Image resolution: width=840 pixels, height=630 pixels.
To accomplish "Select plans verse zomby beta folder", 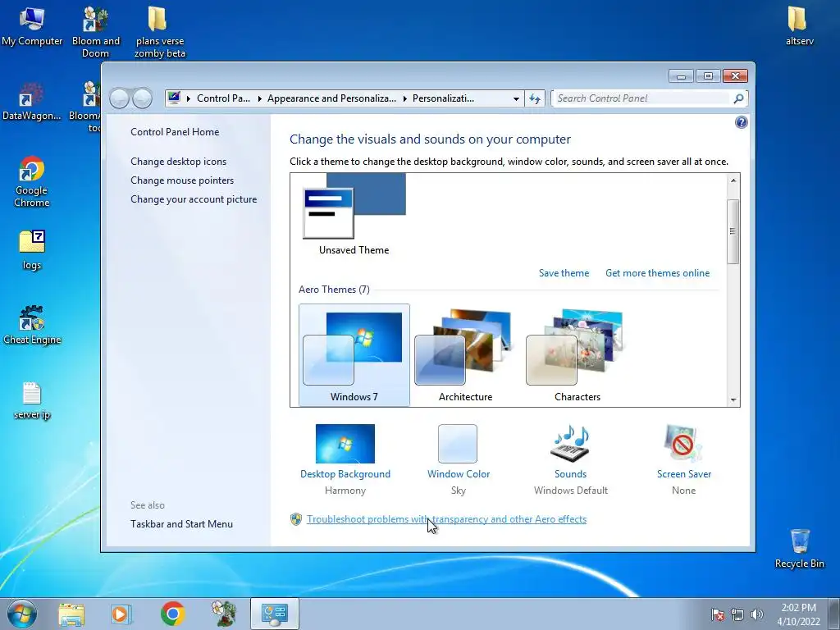I will tap(159, 32).
